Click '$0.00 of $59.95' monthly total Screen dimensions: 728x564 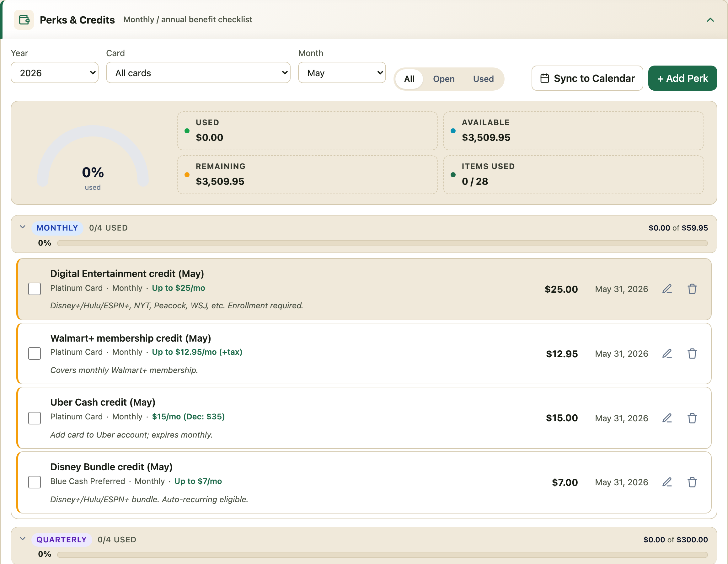tap(678, 228)
